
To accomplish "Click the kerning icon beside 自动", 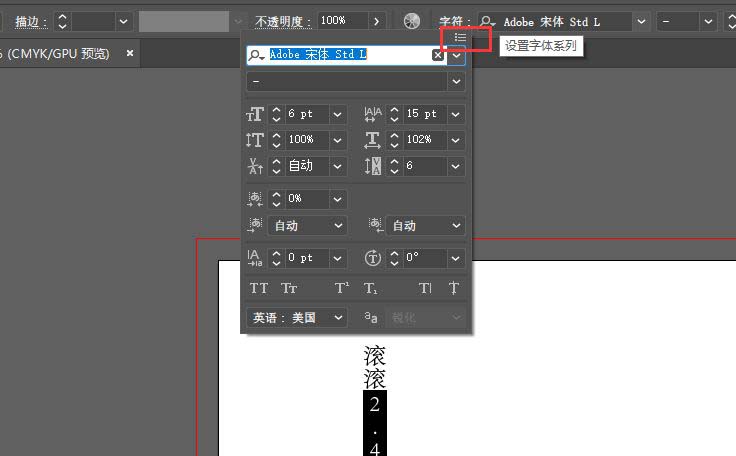I will (x=255, y=166).
